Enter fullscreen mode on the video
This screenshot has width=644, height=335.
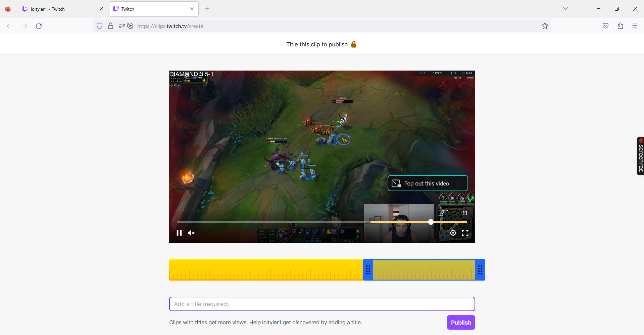(465, 233)
